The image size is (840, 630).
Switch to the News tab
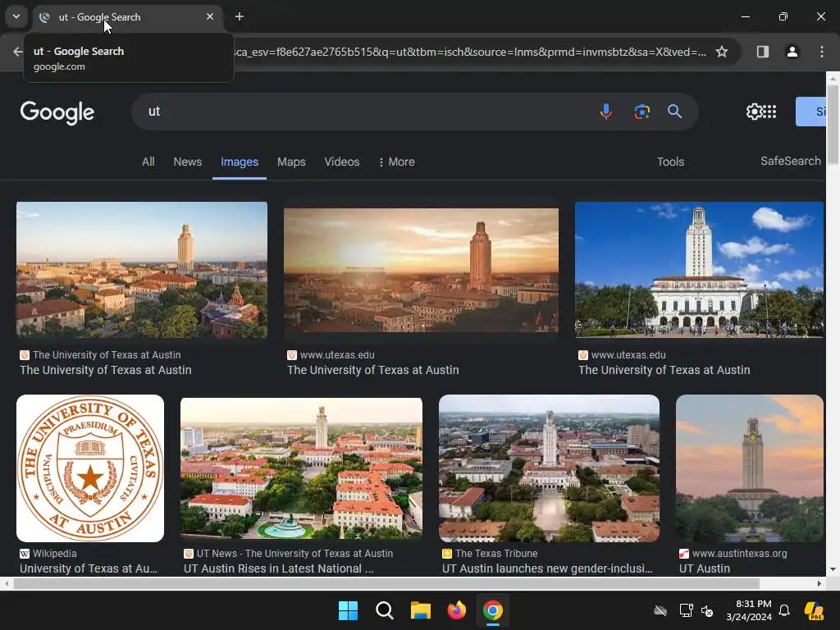click(188, 162)
